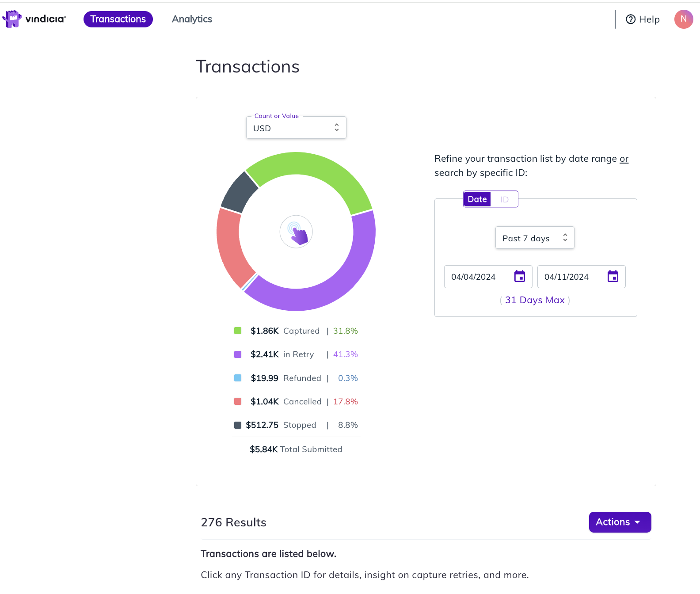Click the 17.8% Cancelled percentage
The height and width of the screenshot is (594, 700).
(x=346, y=402)
